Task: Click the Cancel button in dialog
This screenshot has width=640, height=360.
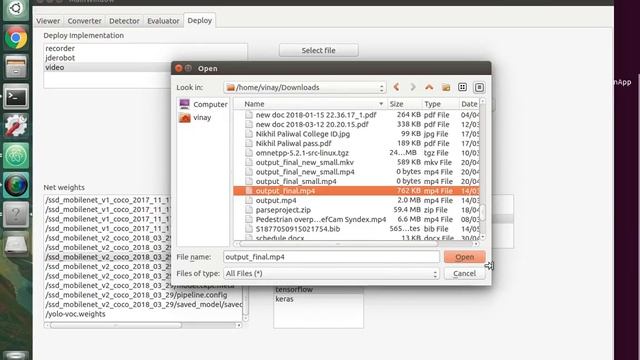Action: 464,273
